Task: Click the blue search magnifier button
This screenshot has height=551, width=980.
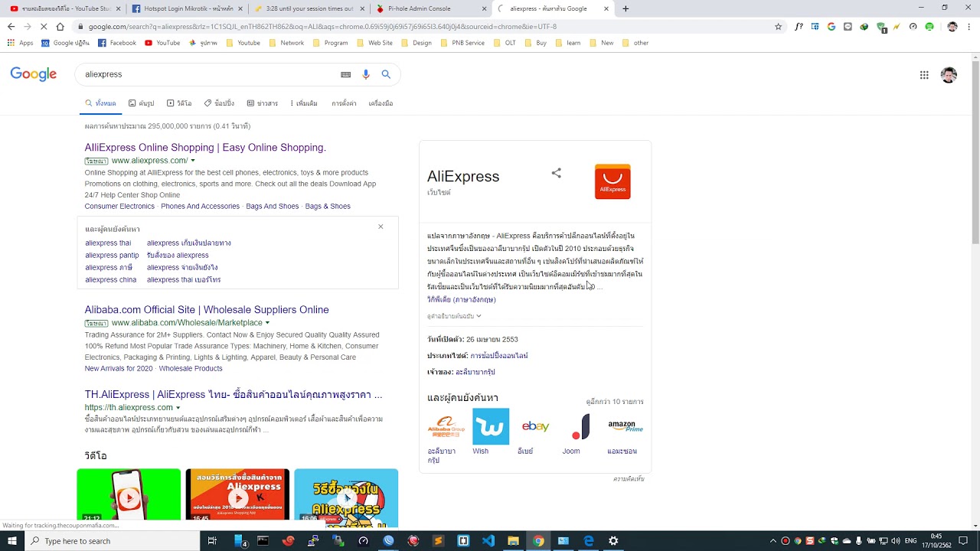Action: pos(386,74)
